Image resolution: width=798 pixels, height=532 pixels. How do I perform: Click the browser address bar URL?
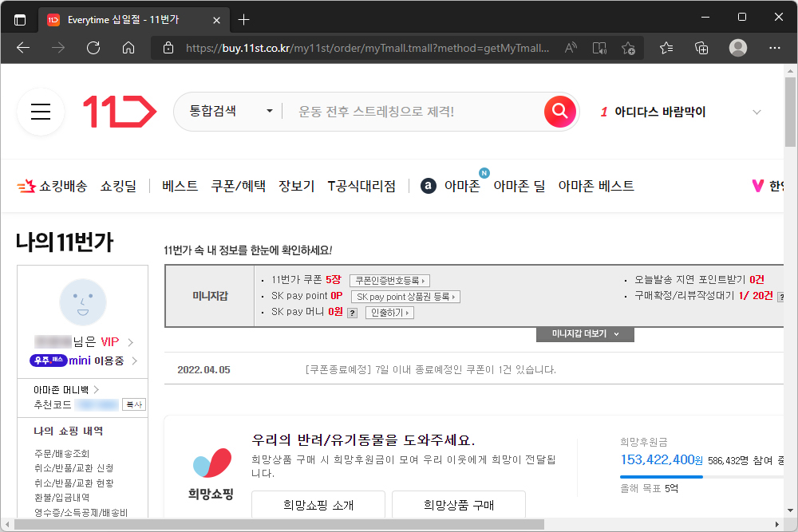[x=367, y=49]
